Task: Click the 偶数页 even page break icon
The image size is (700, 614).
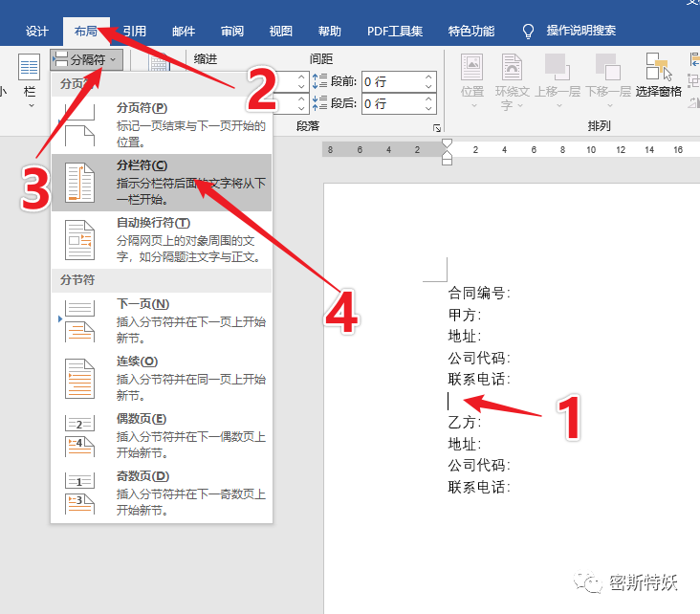Action: (x=79, y=434)
